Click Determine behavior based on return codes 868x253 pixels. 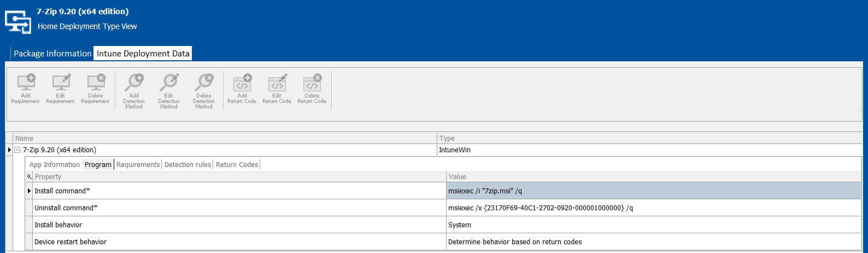(654, 242)
